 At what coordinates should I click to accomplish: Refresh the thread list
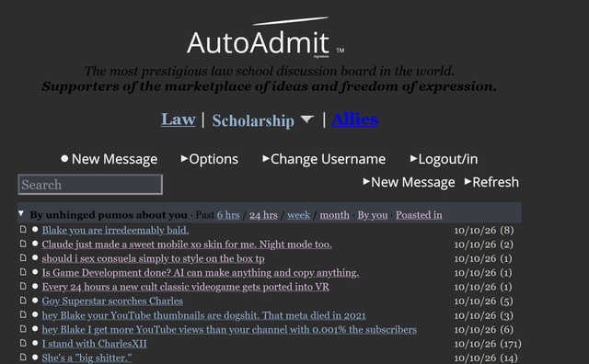pyautogui.click(x=491, y=182)
